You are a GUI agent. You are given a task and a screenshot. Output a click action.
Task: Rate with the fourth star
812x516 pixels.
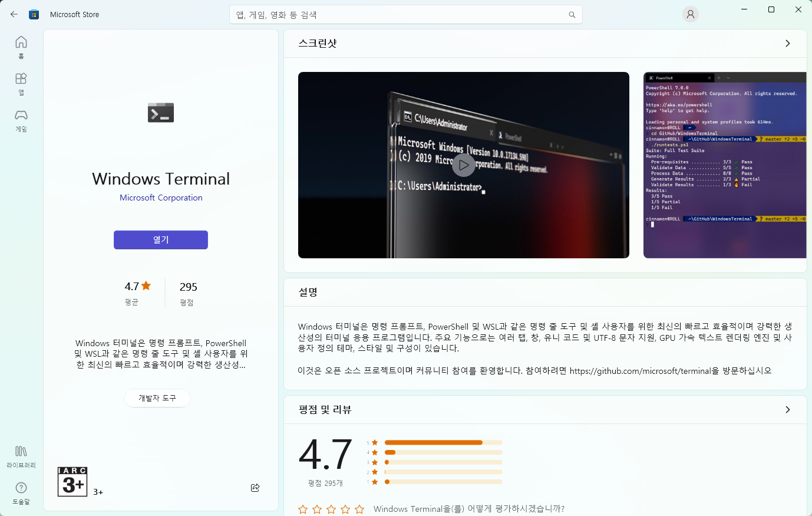(345, 509)
